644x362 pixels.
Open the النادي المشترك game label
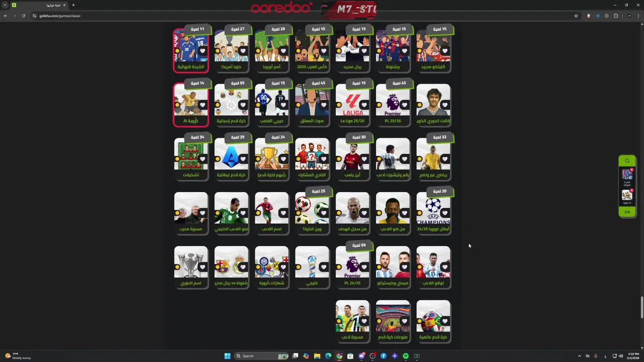(312, 175)
